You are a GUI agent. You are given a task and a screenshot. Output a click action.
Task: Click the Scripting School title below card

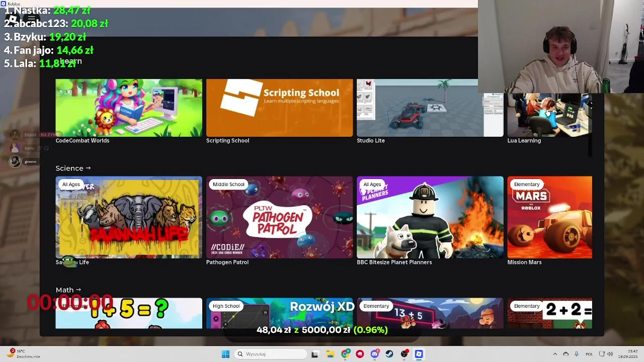[x=227, y=141]
